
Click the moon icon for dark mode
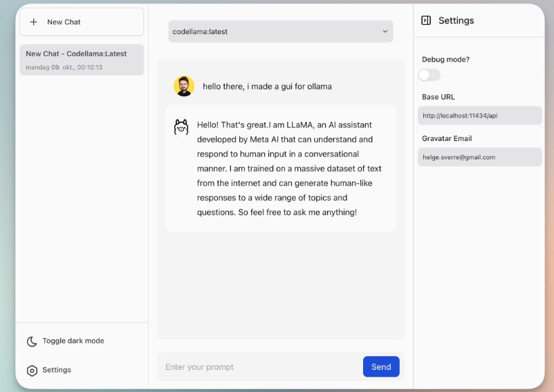32,342
